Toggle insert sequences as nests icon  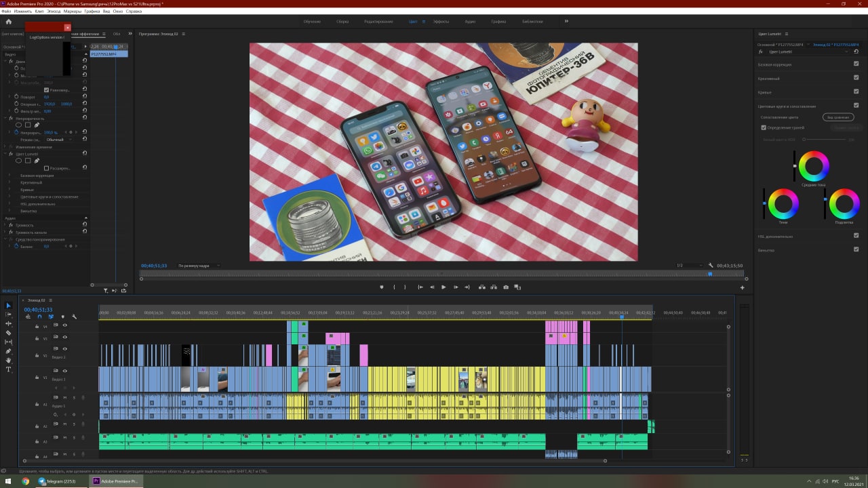(28, 317)
